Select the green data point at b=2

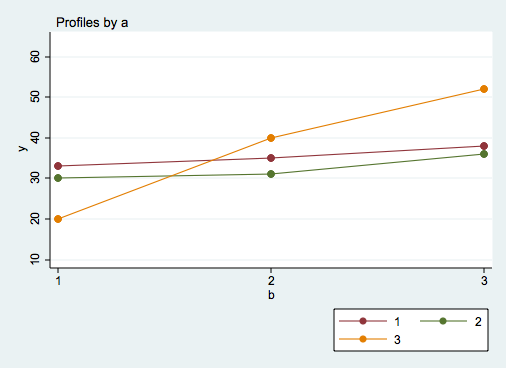point(271,174)
